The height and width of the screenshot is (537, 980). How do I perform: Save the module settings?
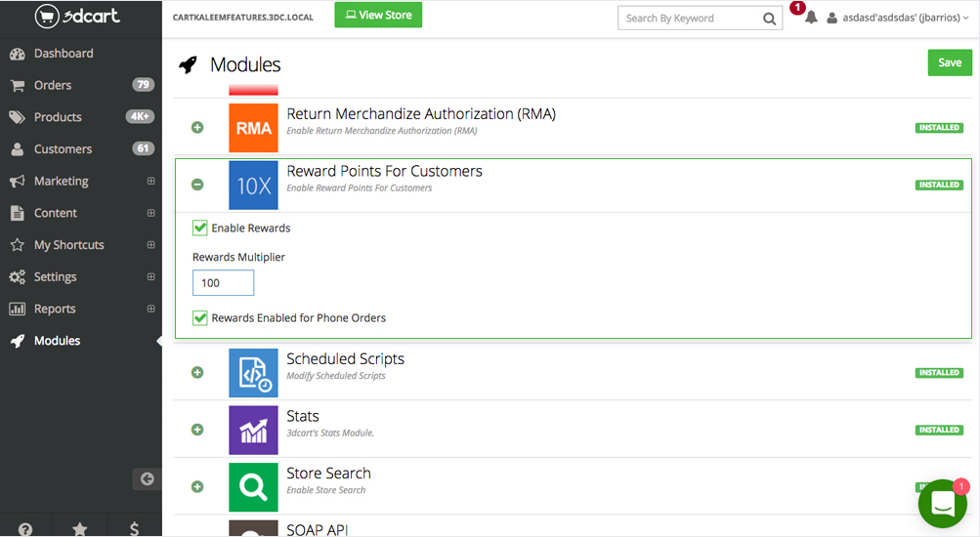(x=949, y=62)
